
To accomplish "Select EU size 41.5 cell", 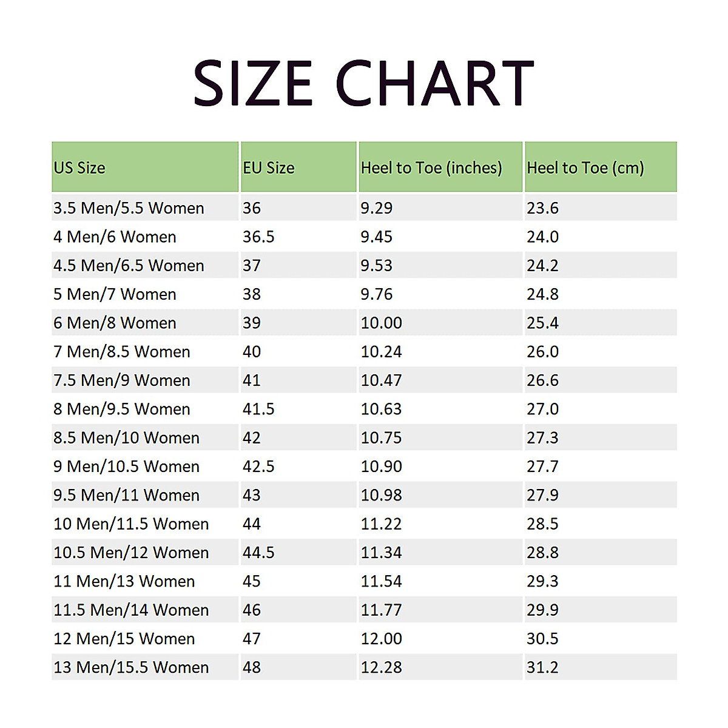I will [258, 409].
